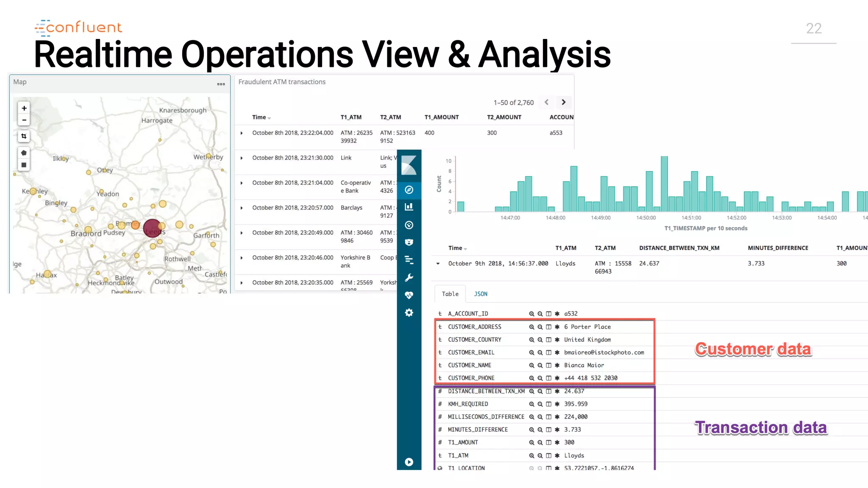Sort fraudulent transactions by Time column

click(261, 117)
